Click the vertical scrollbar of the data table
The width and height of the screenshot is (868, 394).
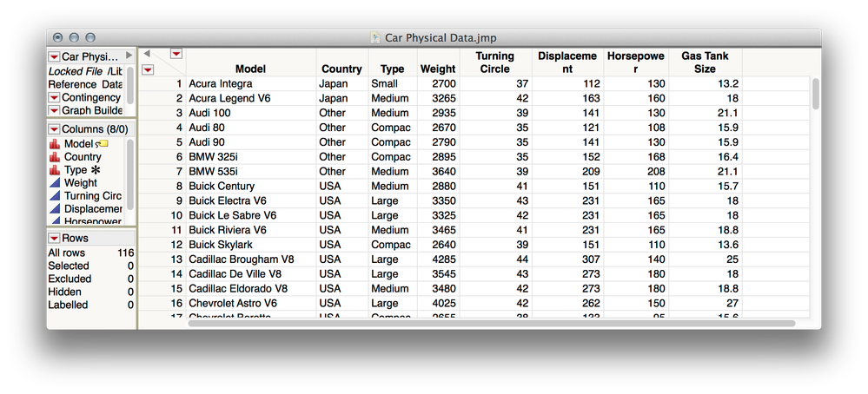816,94
